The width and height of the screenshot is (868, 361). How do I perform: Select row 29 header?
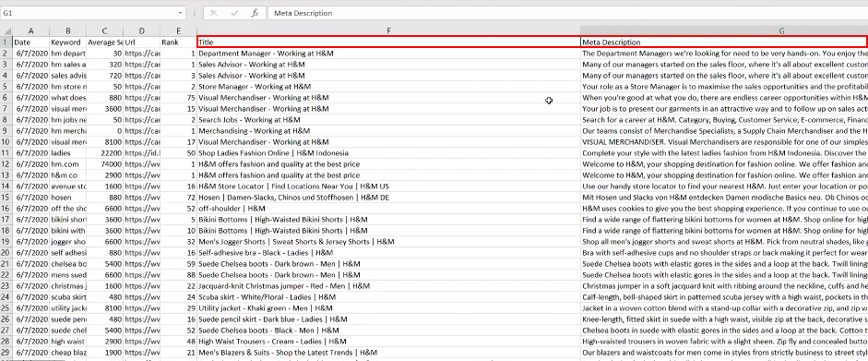6,352
